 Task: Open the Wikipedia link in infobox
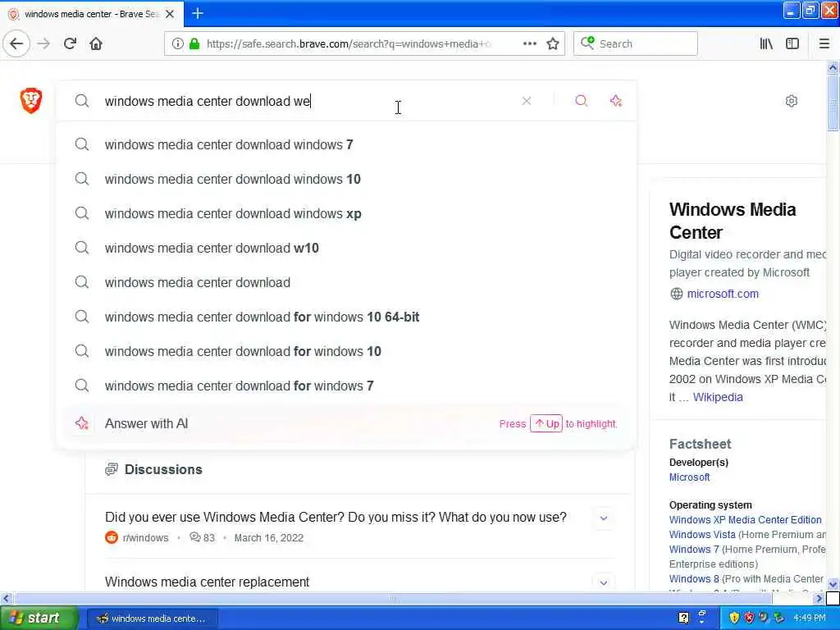718,397
